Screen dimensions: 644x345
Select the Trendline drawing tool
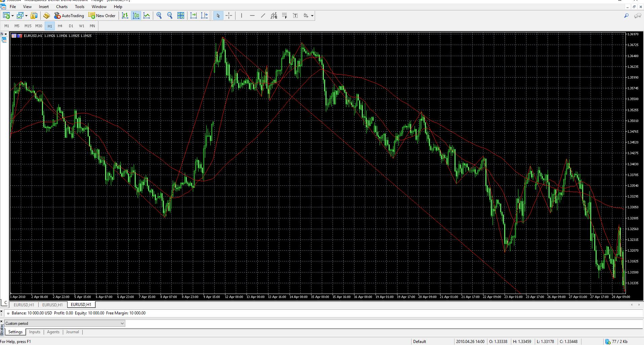(263, 15)
